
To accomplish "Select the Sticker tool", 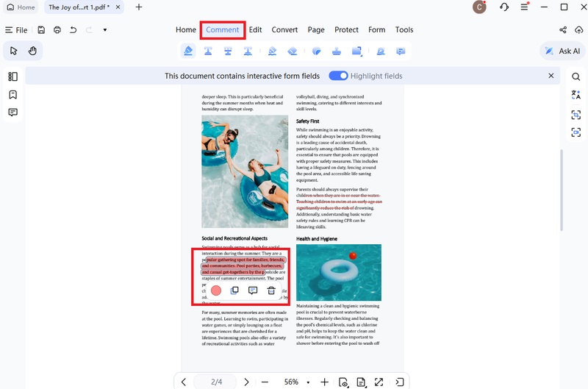I will [317, 51].
